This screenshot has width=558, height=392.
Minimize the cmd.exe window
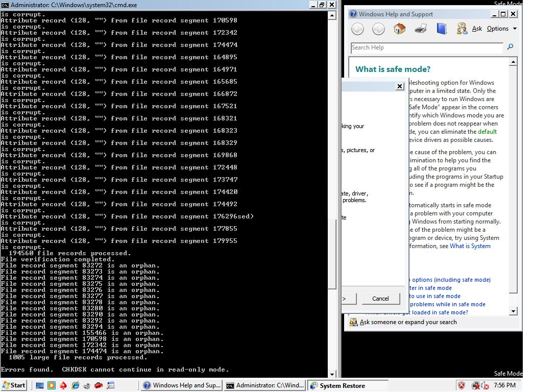313,5
